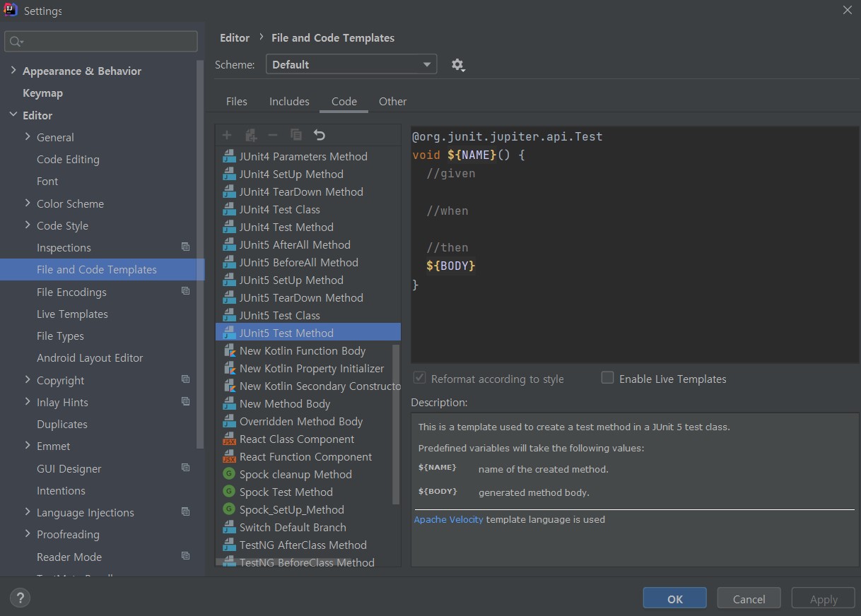Screen dimensions: 861x616
Task: Click the Spock Test Method green icon
Action: tap(229, 492)
